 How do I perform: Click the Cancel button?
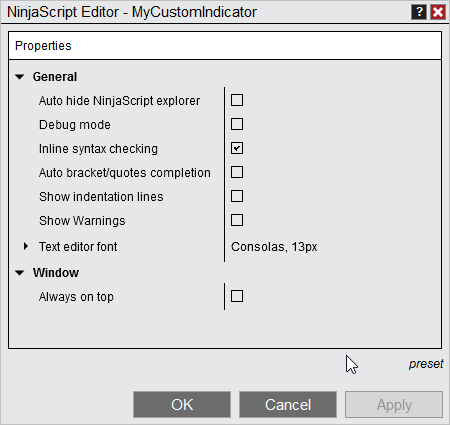click(288, 405)
